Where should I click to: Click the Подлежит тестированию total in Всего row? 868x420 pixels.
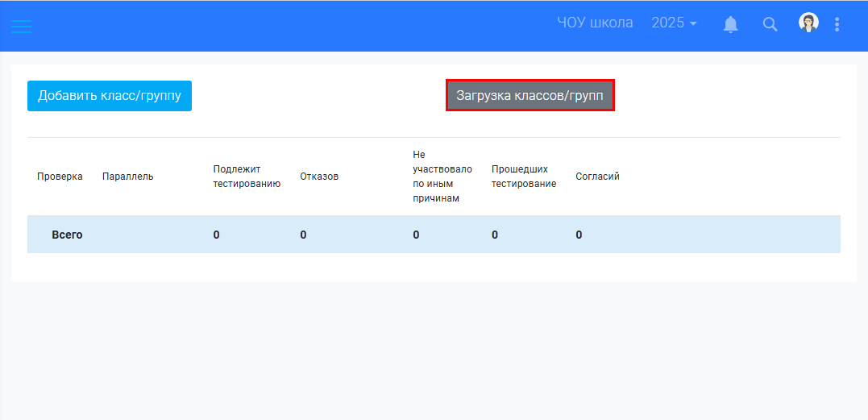pos(216,235)
